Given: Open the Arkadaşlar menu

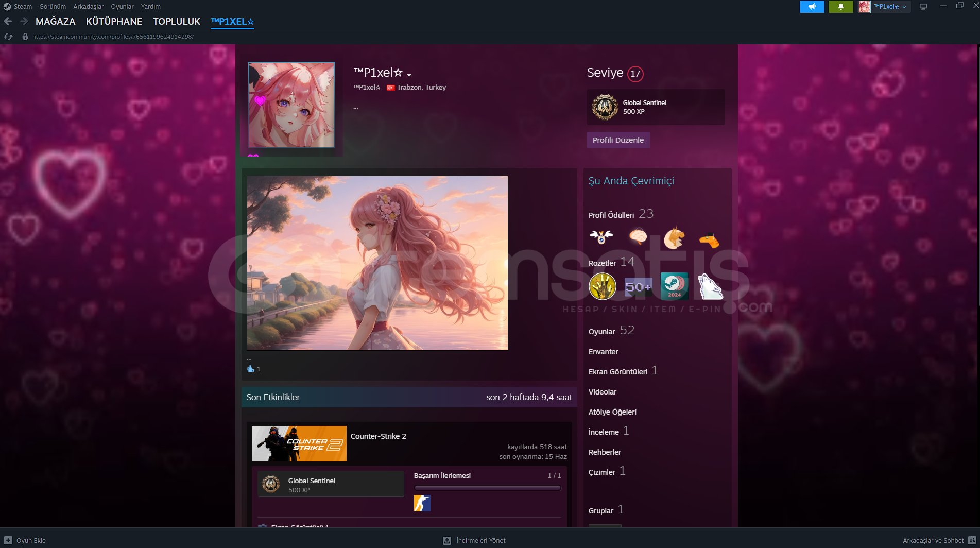Looking at the screenshot, I should tap(89, 6).
